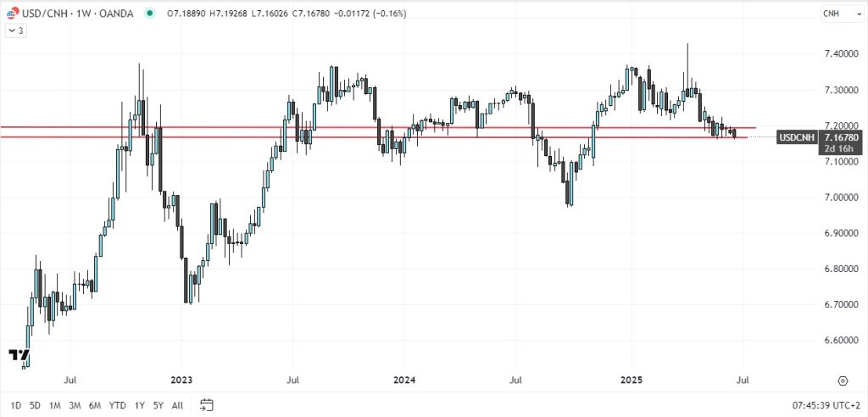
Task: Click the USD/CNH flag icon
Action: tap(13, 13)
